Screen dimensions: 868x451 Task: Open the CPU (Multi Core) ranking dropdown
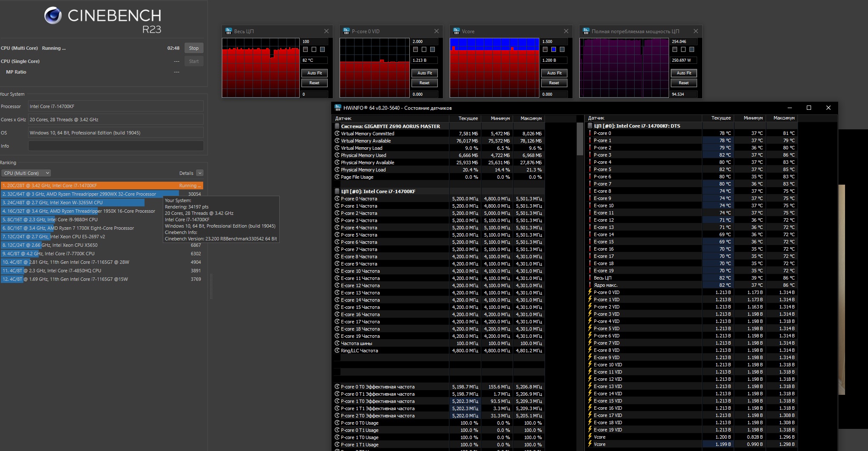(x=26, y=173)
